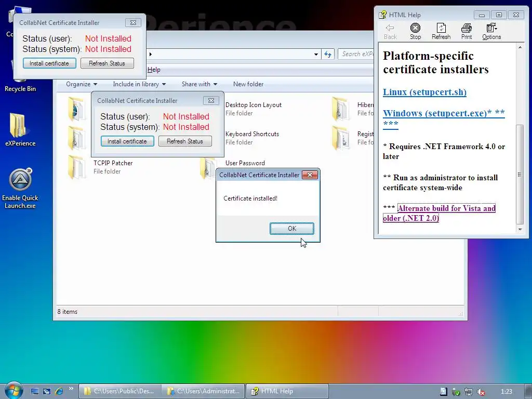Click HTML Help scrollbar down arrow
This screenshot has height=399, width=532.
point(520,229)
